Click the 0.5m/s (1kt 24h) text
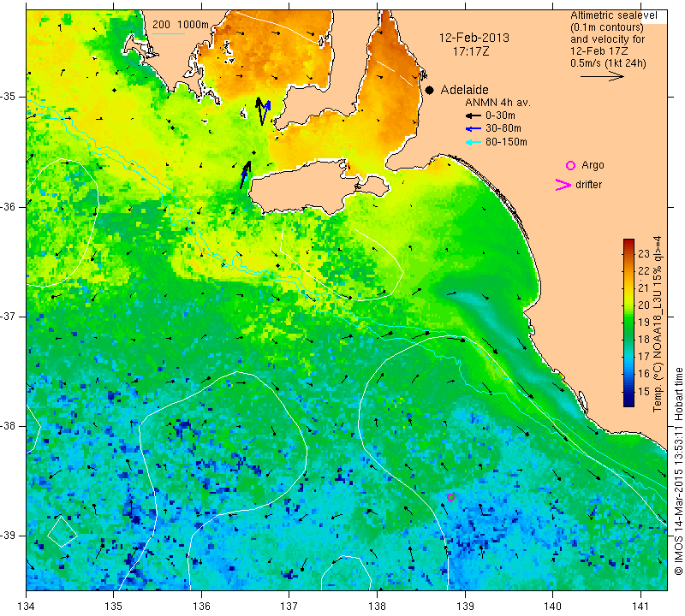685x616 pixels. click(x=608, y=62)
